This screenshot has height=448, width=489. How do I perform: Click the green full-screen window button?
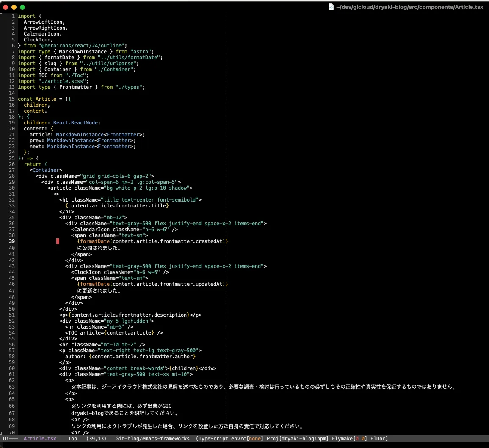(x=22, y=7)
